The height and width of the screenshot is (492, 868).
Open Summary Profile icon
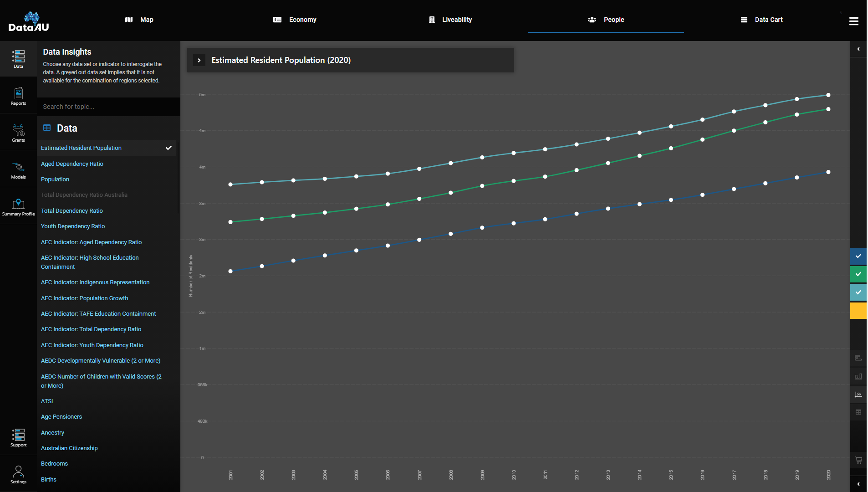pos(18,207)
